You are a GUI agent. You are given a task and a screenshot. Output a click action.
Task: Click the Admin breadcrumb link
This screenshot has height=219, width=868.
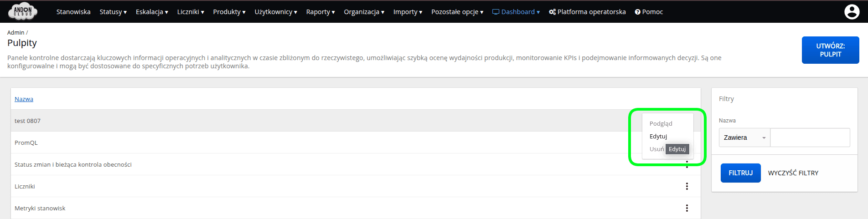(x=15, y=32)
